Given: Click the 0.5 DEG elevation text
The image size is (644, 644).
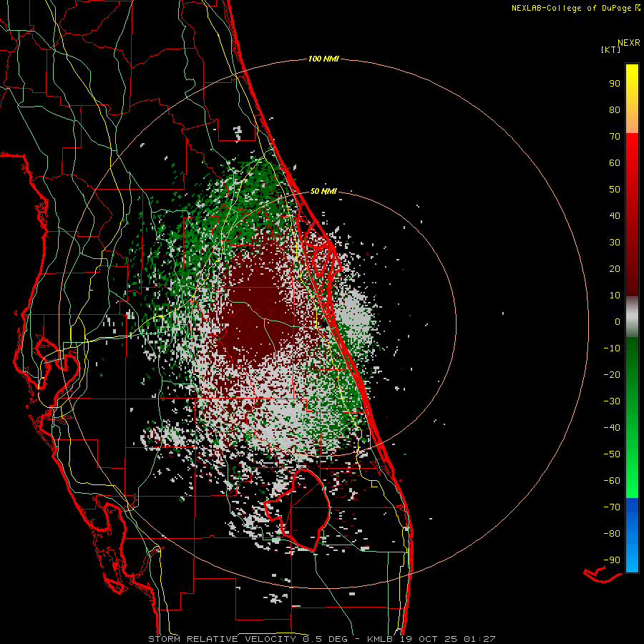Looking at the screenshot, I should tap(326, 639).
